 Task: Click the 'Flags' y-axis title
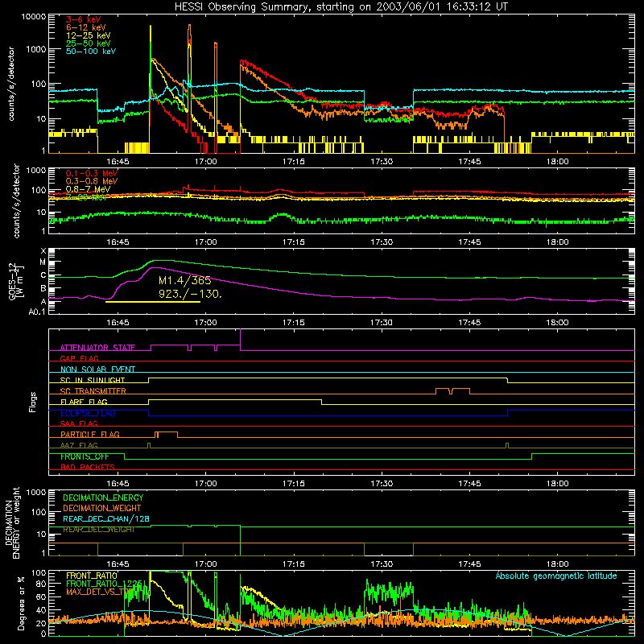tap(33, 402)
